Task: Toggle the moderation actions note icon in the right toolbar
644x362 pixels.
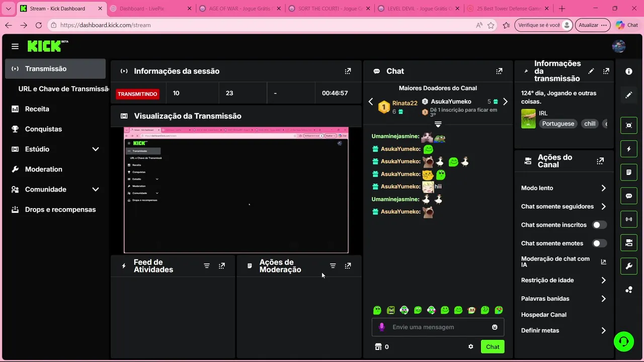Action: [x=629, y=172]
